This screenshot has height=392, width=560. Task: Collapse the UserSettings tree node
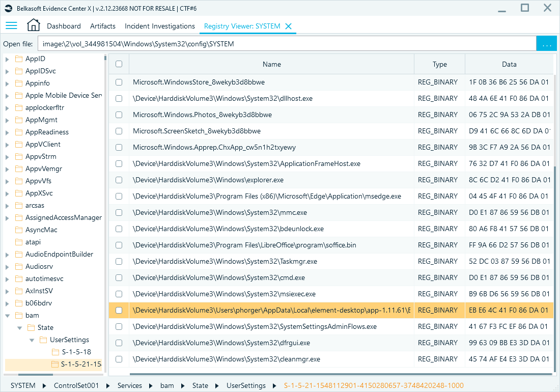tap(32, 340)
